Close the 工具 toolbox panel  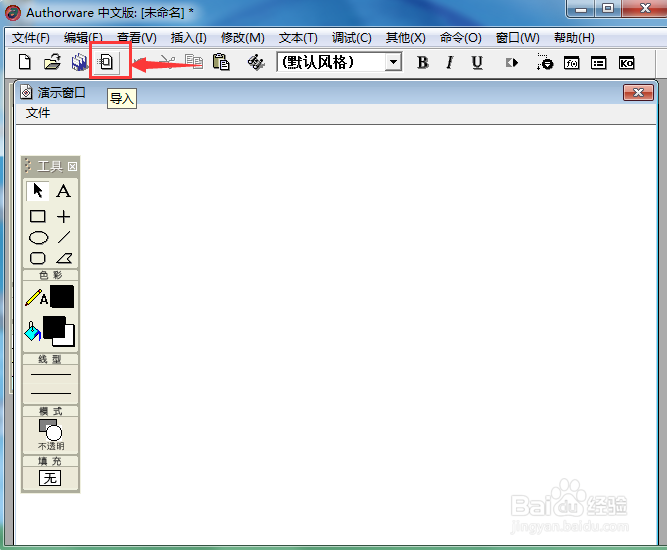72,166
